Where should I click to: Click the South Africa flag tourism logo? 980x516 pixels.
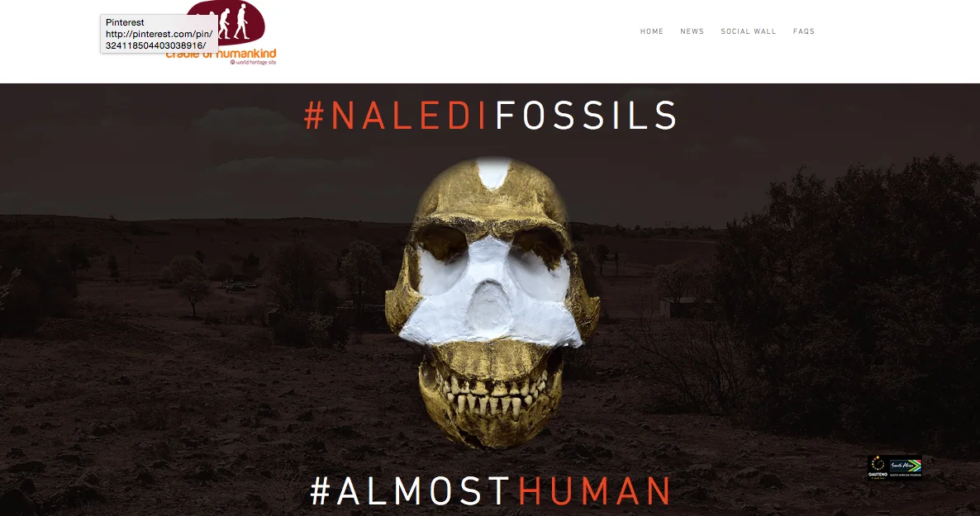(906, 466)
